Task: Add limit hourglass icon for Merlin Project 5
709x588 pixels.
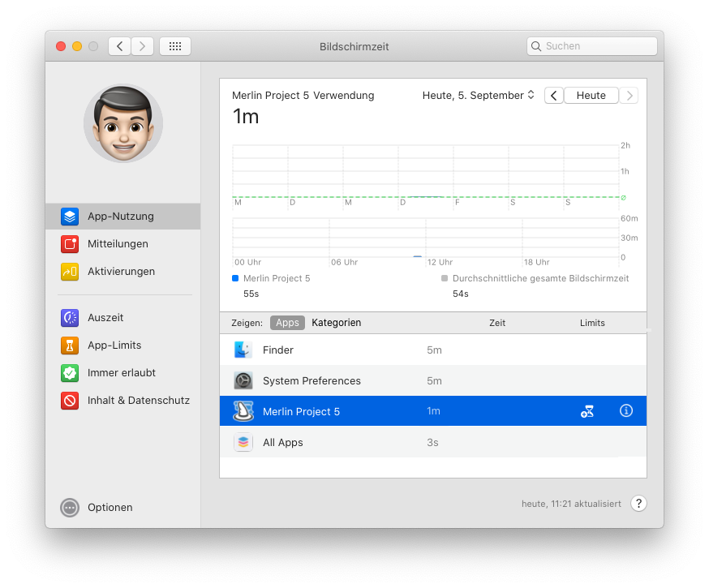Action: point(587,412)
